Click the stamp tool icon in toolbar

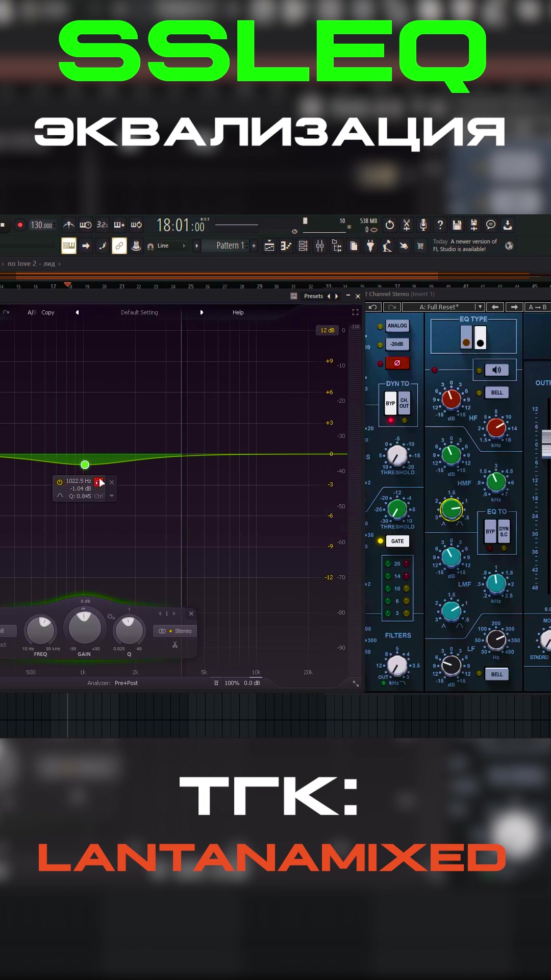pos(136,246)
